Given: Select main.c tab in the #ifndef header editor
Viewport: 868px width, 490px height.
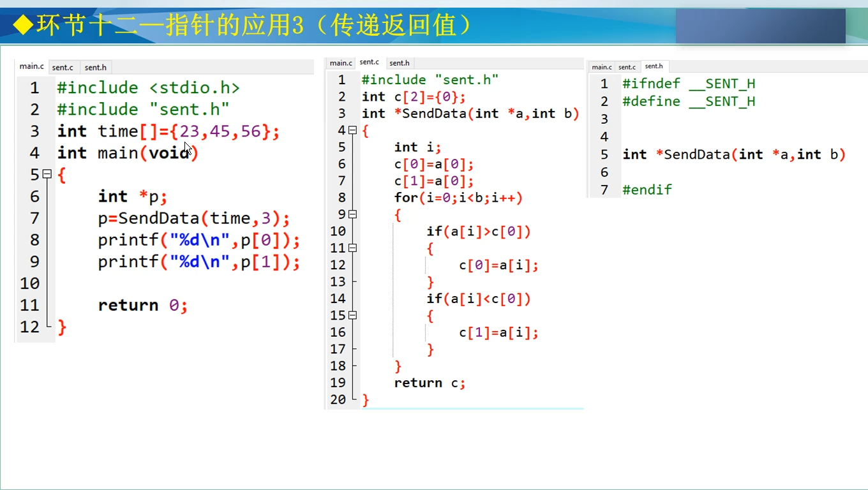Looking at the screenshot, I should pos(602,67).
